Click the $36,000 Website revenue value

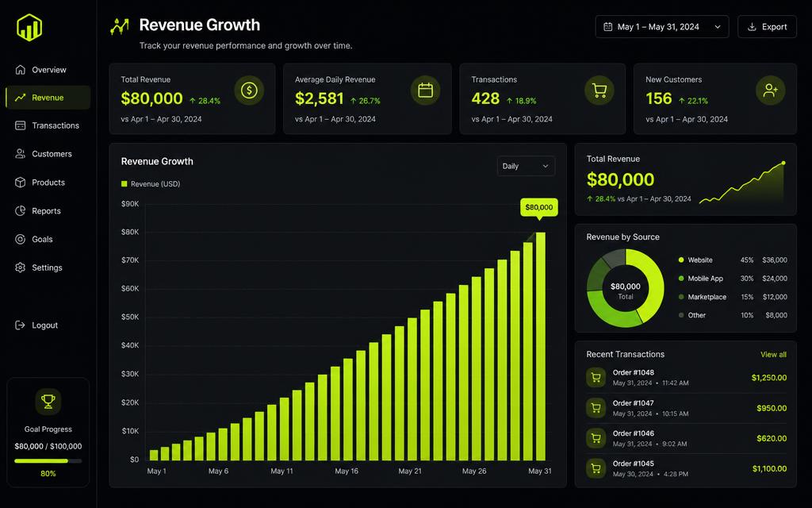775,260
